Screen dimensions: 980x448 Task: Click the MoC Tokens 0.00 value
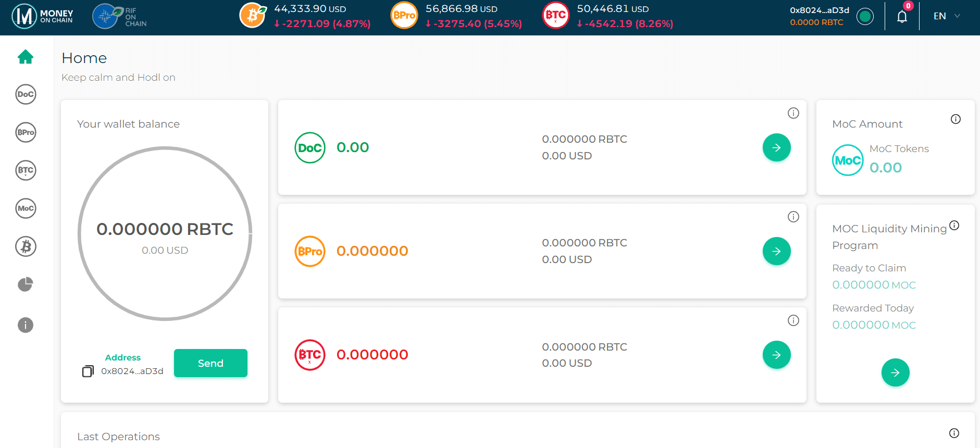885,168
